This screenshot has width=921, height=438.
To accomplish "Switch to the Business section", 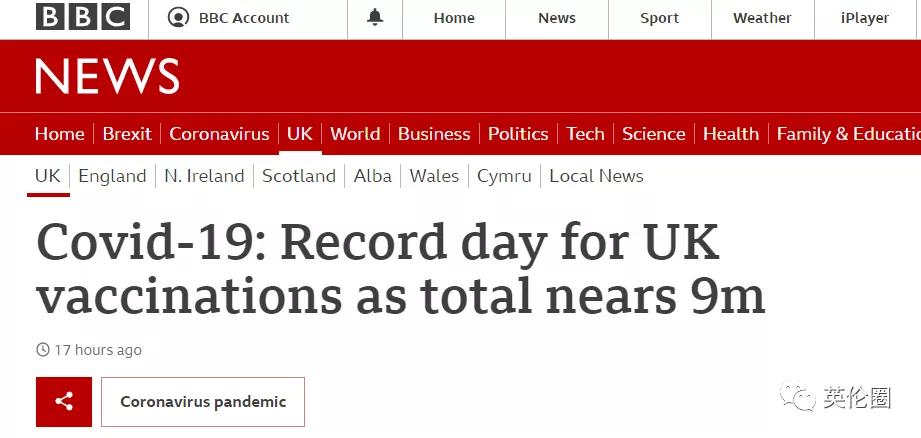I will (434, 134).
